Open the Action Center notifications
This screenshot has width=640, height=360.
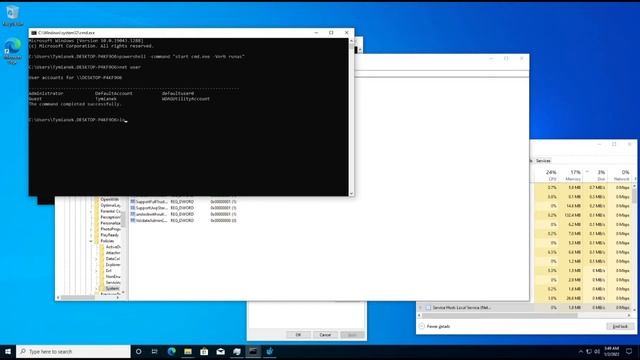tap(629, 351)
